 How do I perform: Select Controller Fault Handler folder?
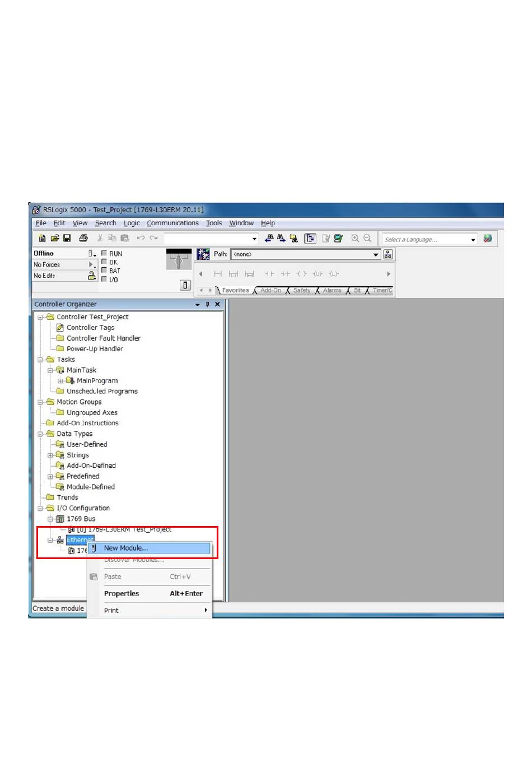tap(104, 338)
